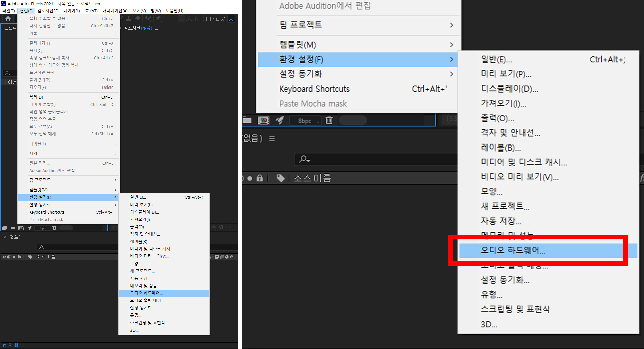The height and width of the screenshot is (349, 644).
Task: Click third status icon at bottom-left corner
Action: point(16,345)
